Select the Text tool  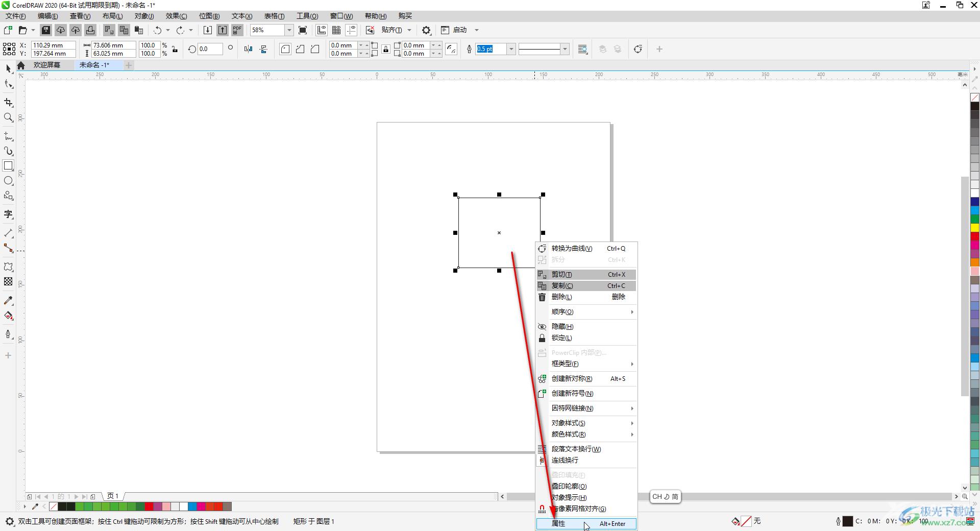point(8,214)
